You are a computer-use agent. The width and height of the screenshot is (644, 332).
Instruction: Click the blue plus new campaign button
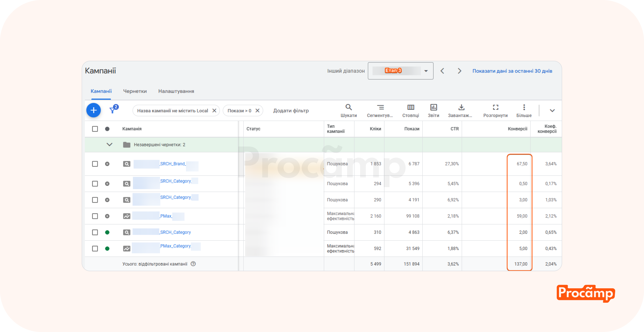93,110
